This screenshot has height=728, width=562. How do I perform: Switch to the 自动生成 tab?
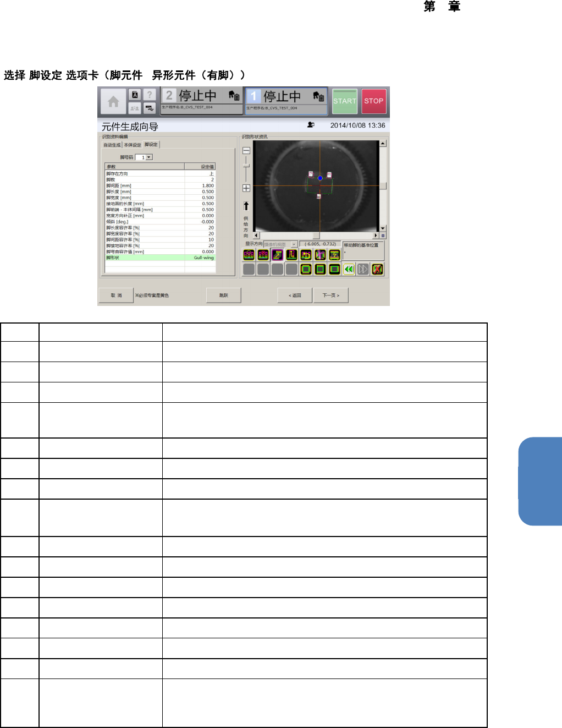pos(112,145)
